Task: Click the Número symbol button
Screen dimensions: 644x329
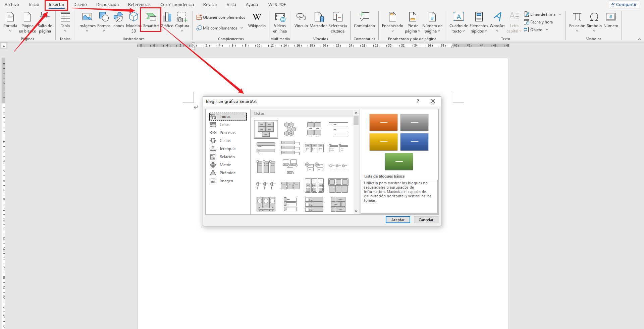Action: pos(610,20)
